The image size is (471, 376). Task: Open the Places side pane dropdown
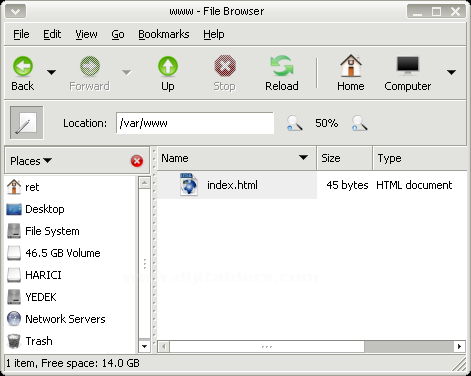31,161
